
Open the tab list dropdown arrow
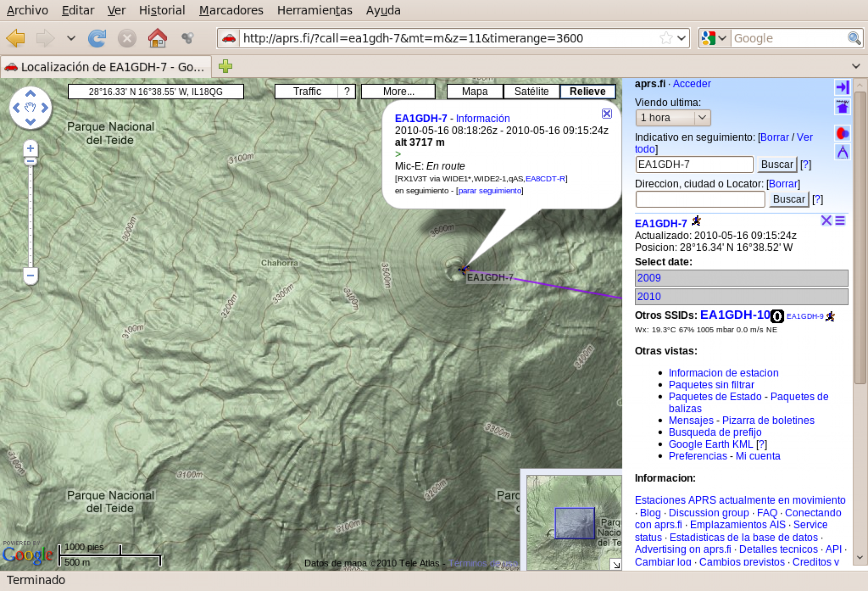pyautogui.click(x=856, y=66)
